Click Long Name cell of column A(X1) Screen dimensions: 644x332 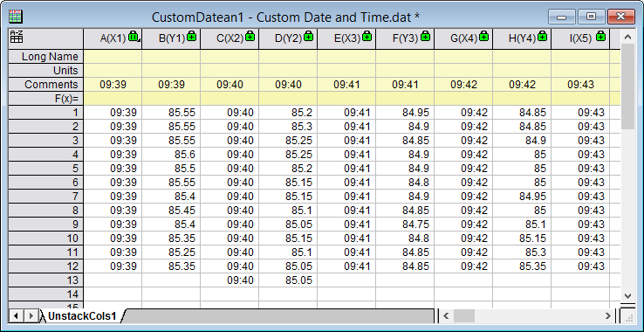point(113,57)
